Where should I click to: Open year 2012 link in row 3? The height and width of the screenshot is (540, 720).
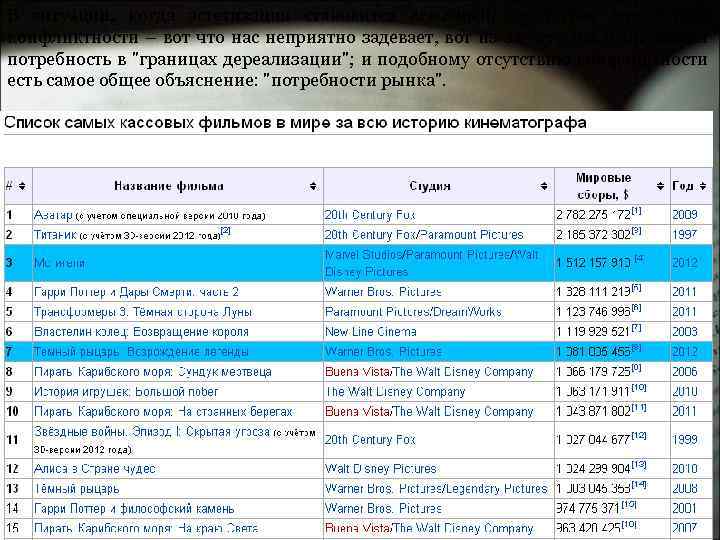click(x=685, y=263)
